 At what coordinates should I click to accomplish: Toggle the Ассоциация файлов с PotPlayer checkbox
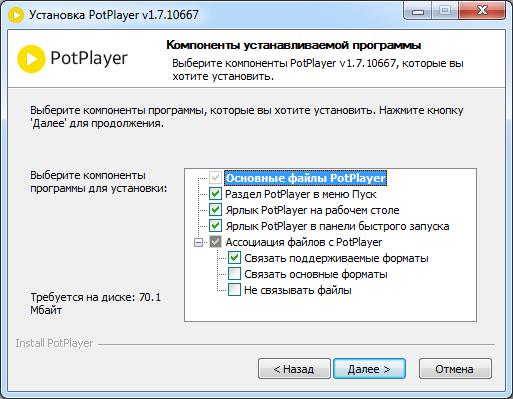click(215, 242)
